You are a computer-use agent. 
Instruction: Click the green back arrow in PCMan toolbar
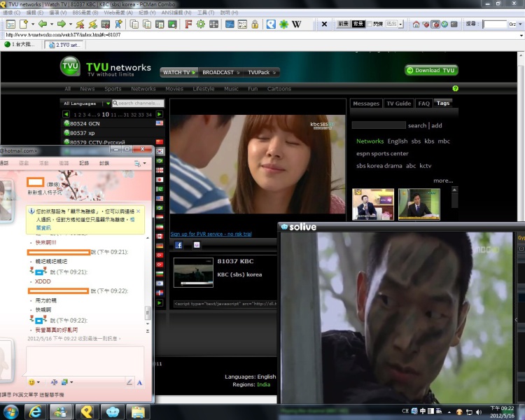[43, 24]
